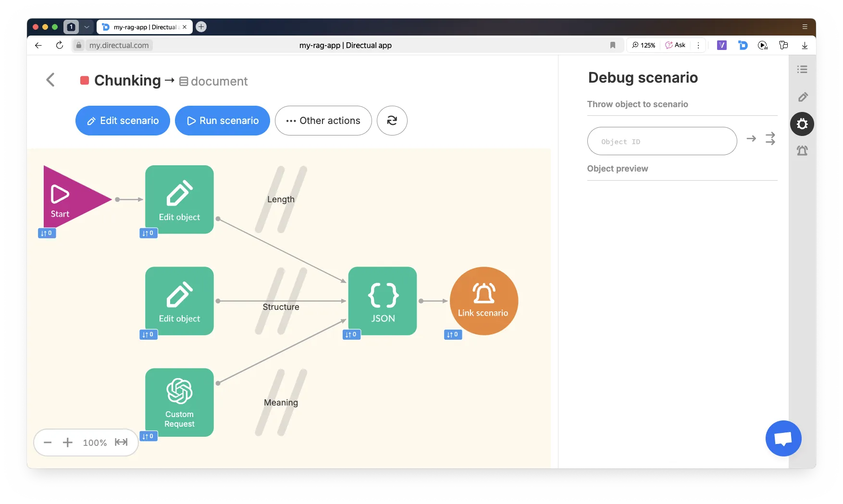Type in the Object ID field
This screenshot has height=504, width=843.
coord(661,141)
